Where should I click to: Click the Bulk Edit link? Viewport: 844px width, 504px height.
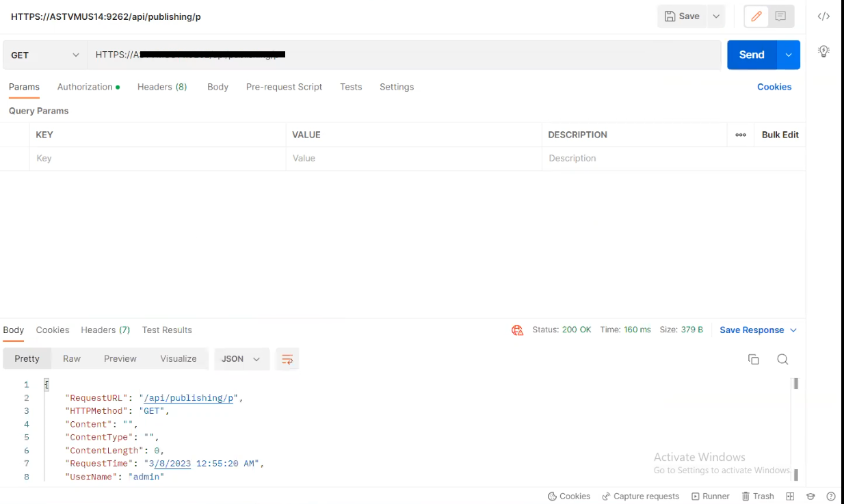point(780,135)
